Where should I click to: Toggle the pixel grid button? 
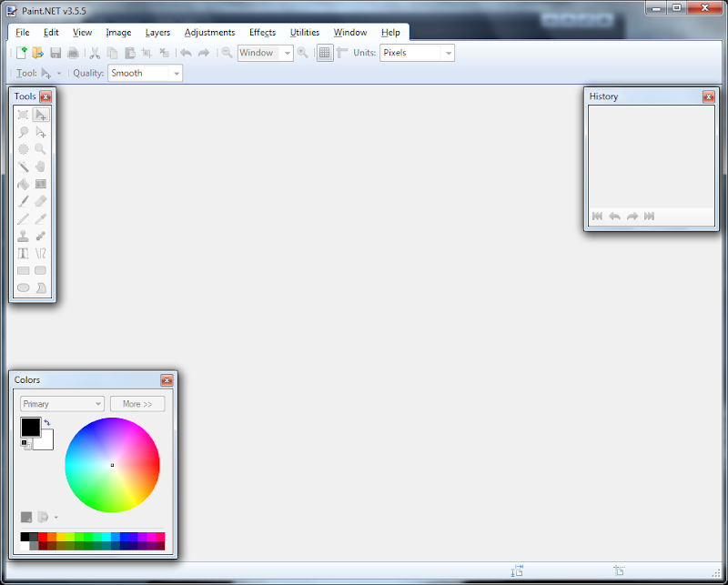325,53
